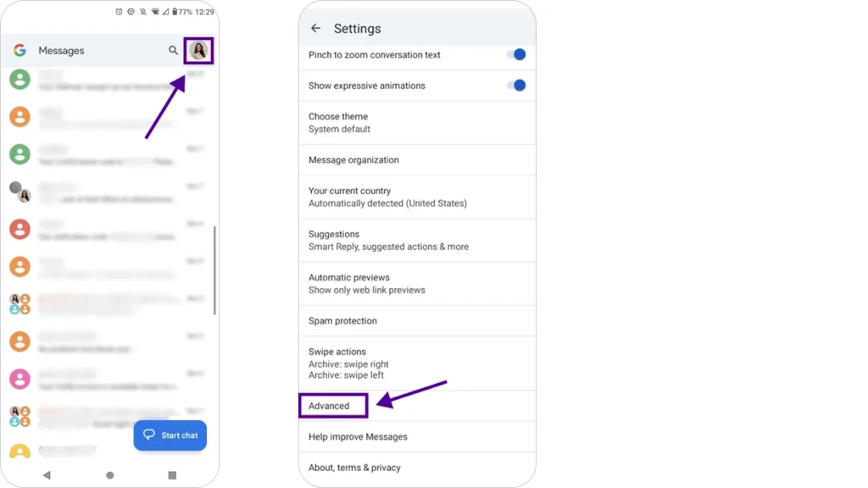The width and height of the screenshot is (868, 488).
Task: Open Your current country setting
Action: (x=417, y=197)
